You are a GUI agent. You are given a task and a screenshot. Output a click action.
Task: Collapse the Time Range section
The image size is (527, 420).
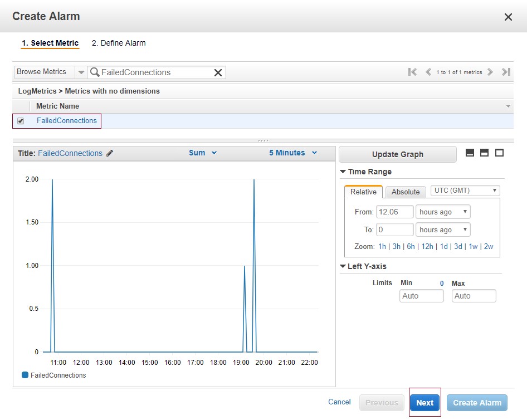click(343, 172)
